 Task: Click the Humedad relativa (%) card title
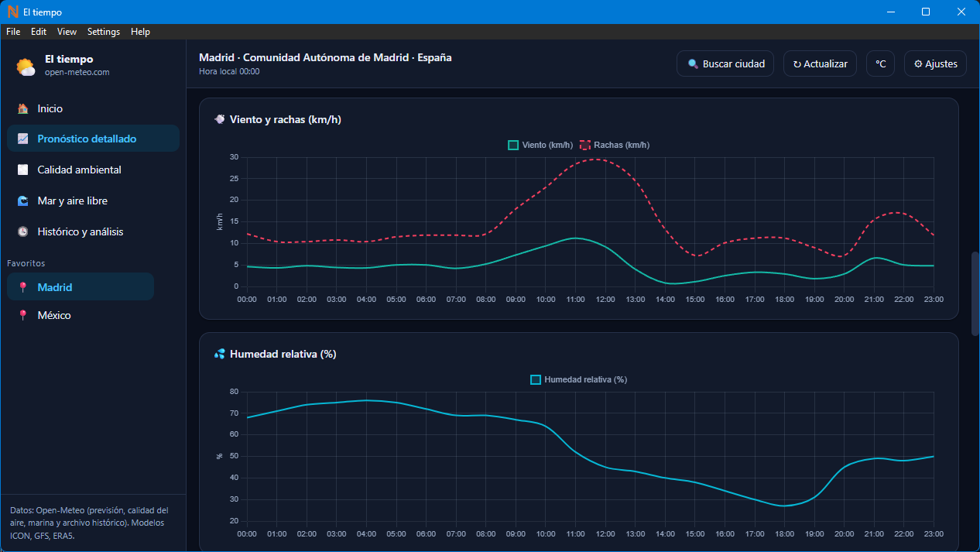(283, 354)
